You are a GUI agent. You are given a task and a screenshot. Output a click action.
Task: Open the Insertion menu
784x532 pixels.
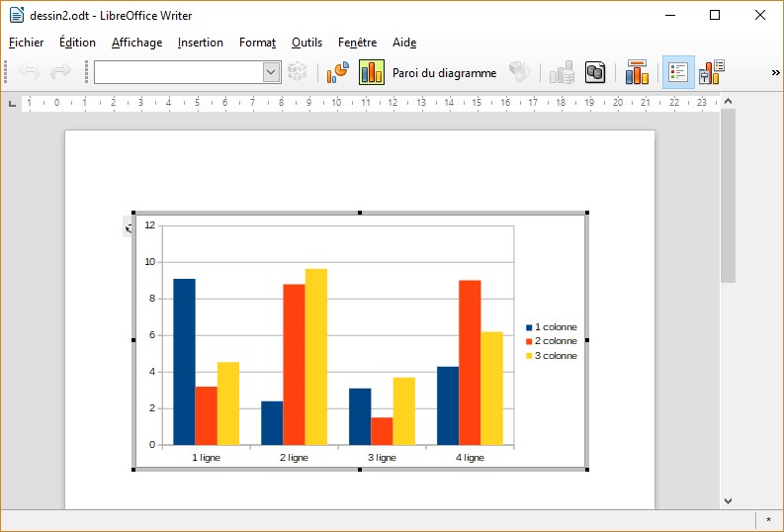pos(201,43)
